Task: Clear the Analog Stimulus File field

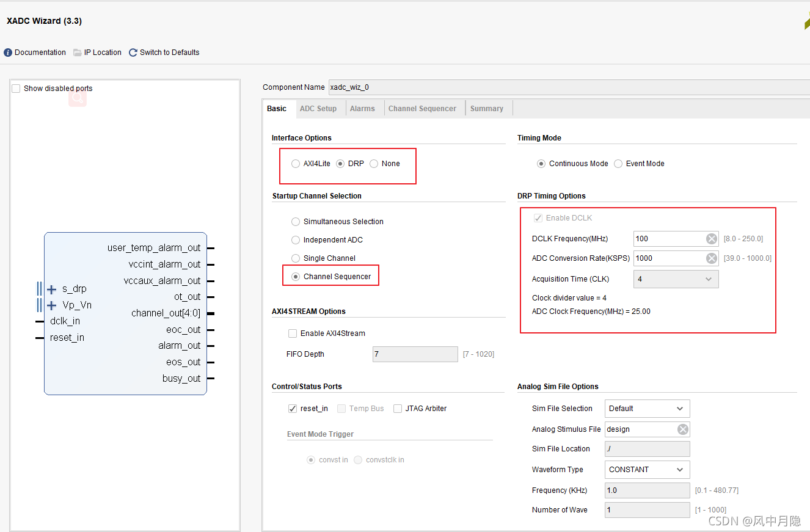Action: click(683, 429)
